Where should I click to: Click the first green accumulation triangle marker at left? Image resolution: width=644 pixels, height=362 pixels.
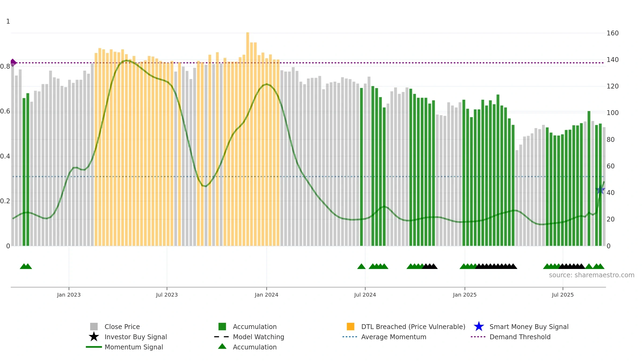(24, 266)
